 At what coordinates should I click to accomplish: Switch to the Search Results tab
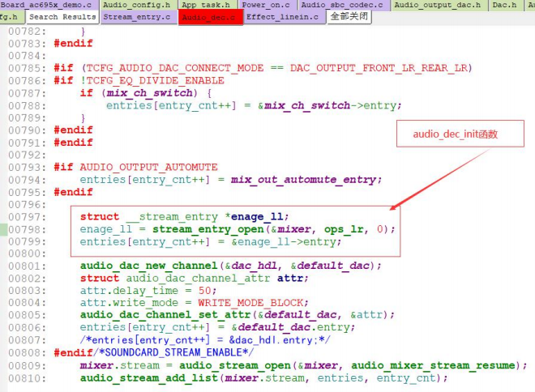click(62, 17)
